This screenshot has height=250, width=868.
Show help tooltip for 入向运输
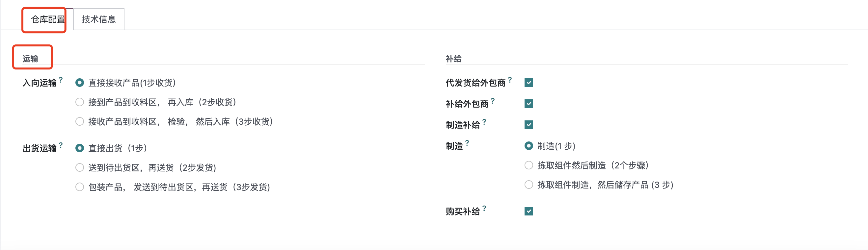(x=61, y=80)
